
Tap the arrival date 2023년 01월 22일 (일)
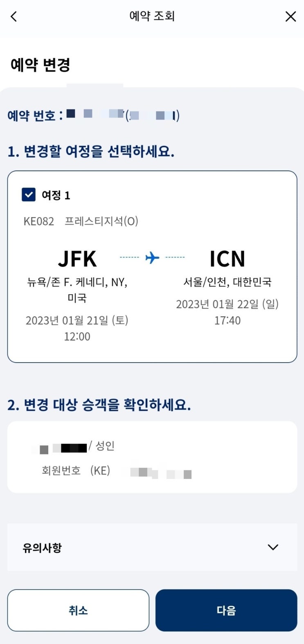coord(227,304)
